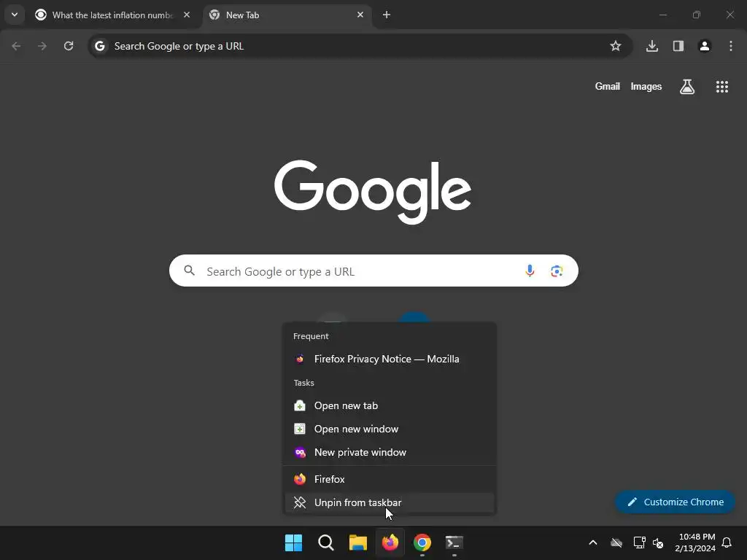The width and height of the screenshot is (747, 560).
Task: Expand the hidden system tray icons
Action: click(x=593, y=542)
